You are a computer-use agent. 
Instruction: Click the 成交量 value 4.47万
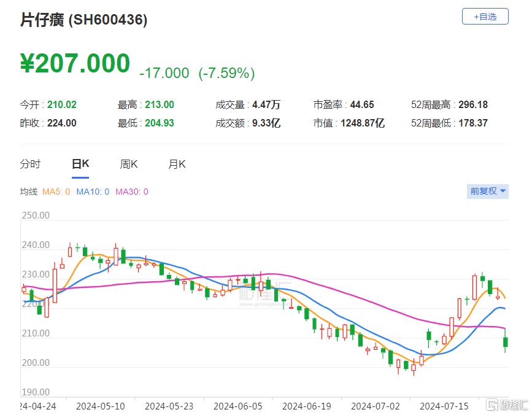(266, 104)
